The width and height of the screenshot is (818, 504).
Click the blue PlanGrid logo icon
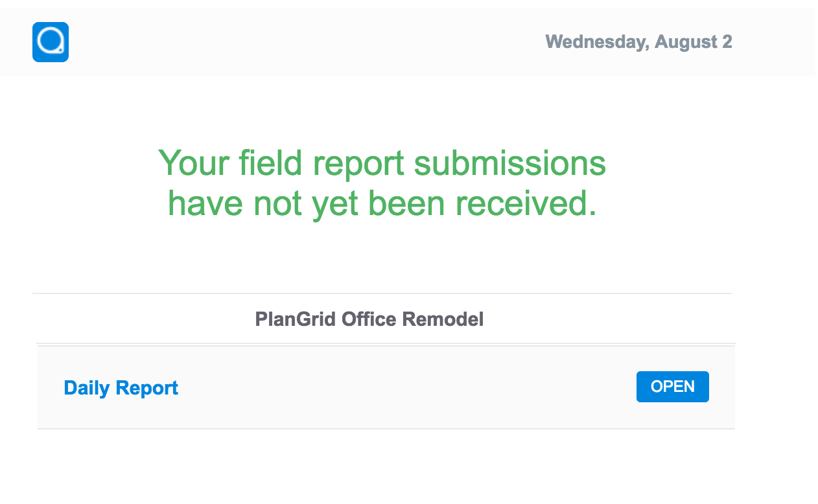tap(51, 42)
